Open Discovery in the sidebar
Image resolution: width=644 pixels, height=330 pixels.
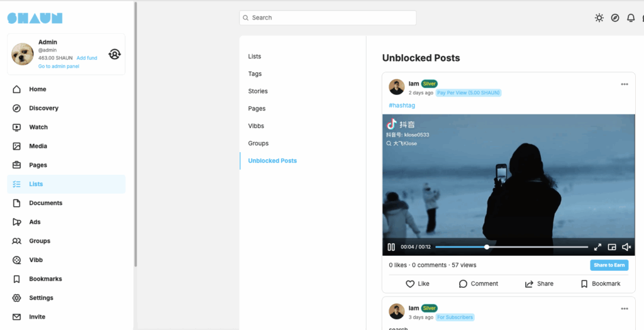coord(66,108)
